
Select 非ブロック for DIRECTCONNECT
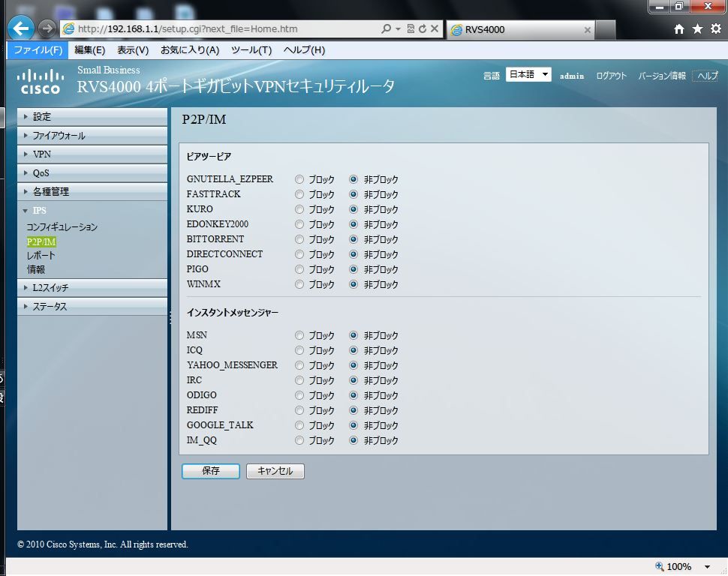[x=353, y=254]
